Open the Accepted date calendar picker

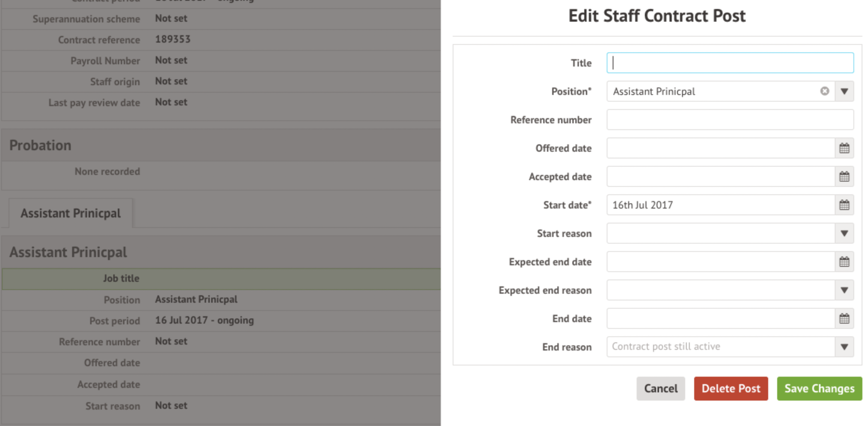(x=844, y=177)
